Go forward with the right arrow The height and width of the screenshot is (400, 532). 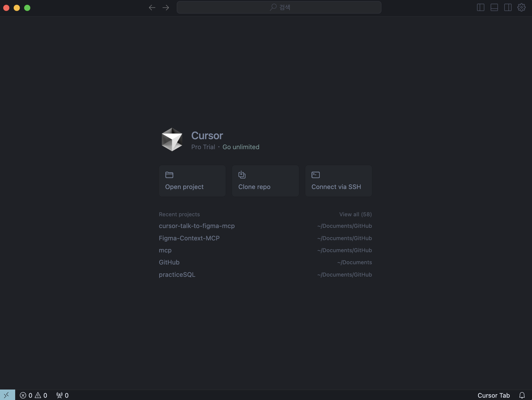pyautogui.click(x=166, y=8)
